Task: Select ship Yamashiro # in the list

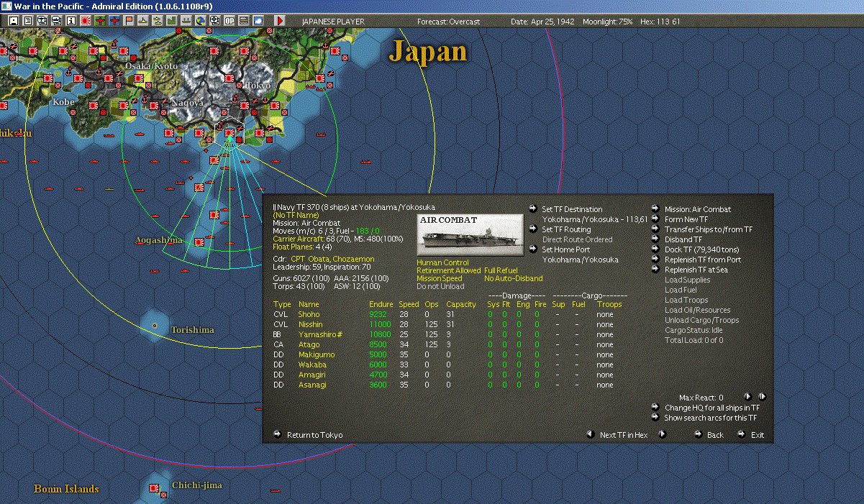Action: pos(319,334)
